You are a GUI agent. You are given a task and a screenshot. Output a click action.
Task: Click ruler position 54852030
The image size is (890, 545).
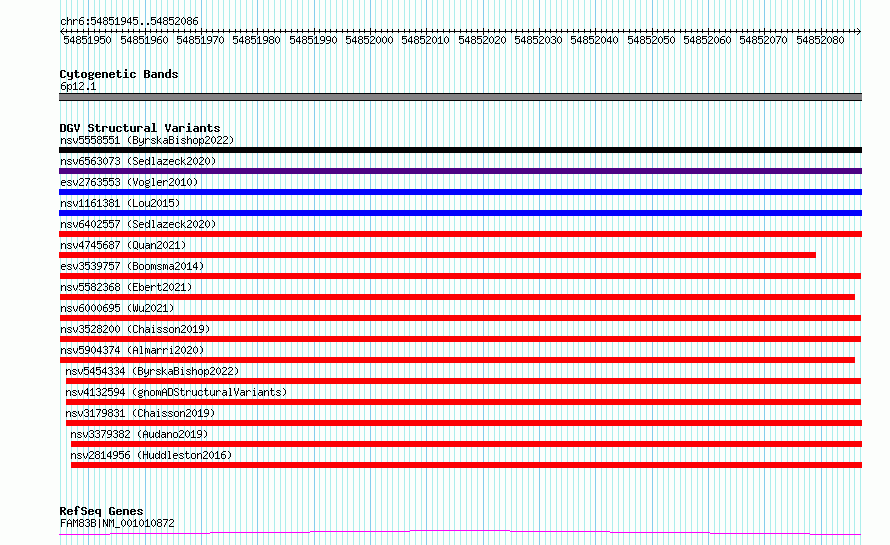coord(539,40)
